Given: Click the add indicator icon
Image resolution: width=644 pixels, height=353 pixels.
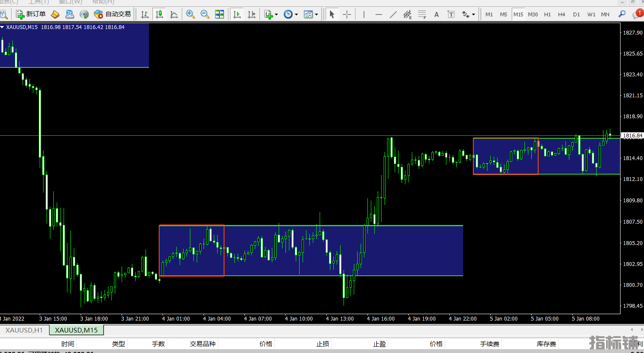Looking at the screenshot, I should tap(268, 14).
